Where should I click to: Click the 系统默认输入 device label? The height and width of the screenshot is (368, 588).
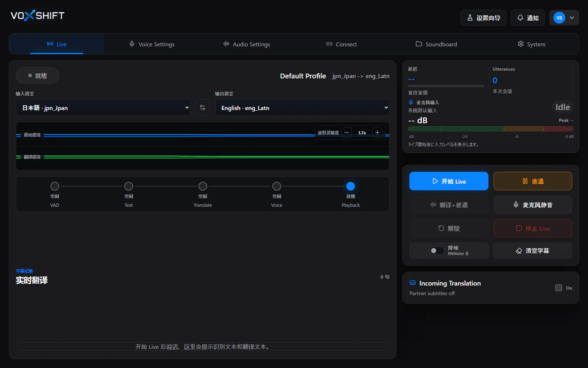[423, 110]
